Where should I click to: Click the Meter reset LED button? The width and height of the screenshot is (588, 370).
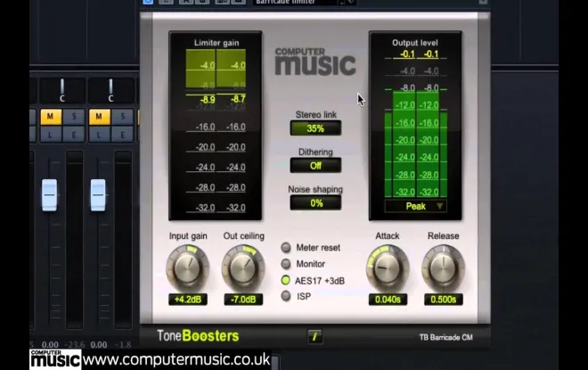(x=286, y=247)
